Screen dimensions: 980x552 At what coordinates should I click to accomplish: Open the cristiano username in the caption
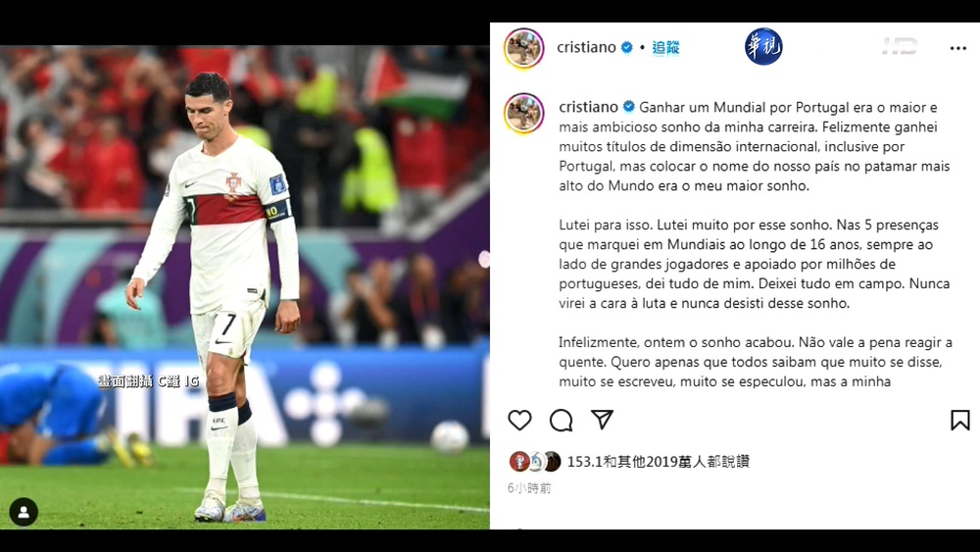pos(588,107)
